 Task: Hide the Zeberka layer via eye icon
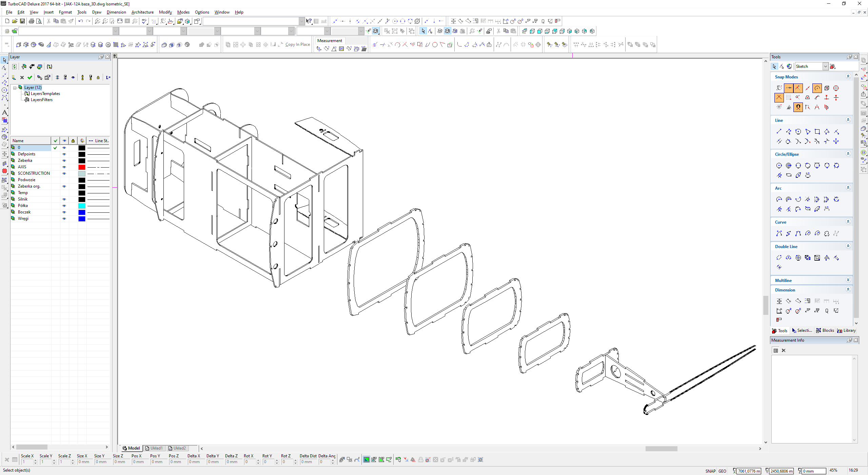pos(64,160)
